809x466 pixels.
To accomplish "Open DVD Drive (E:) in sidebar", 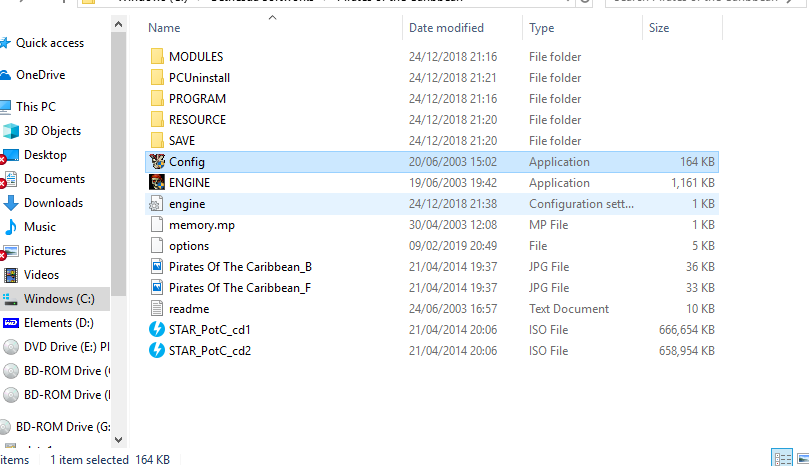I will [x=66, y=347].
